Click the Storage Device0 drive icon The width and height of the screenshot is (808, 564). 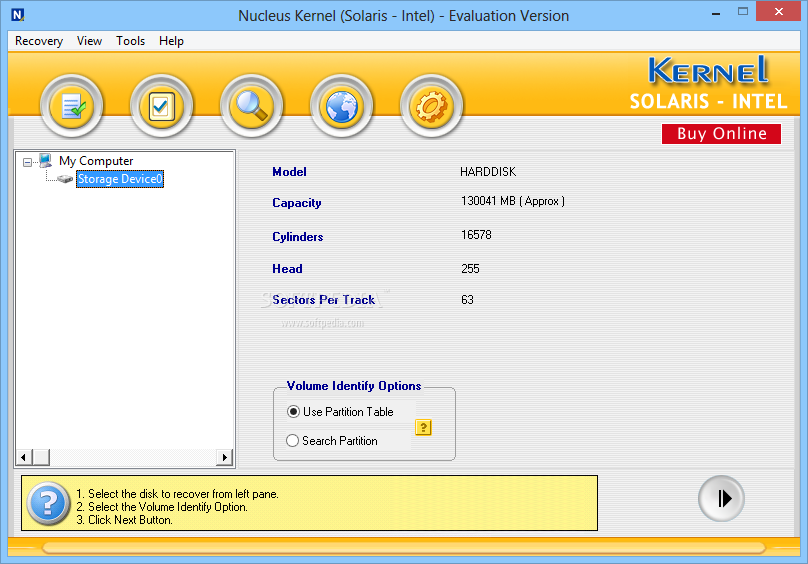click(65, 179)
